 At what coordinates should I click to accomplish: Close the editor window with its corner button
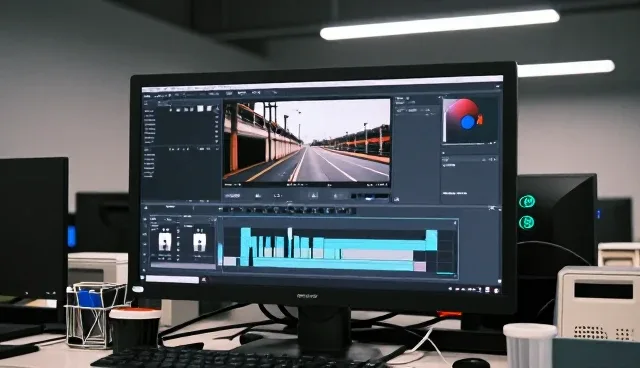[x=498, y=86]
